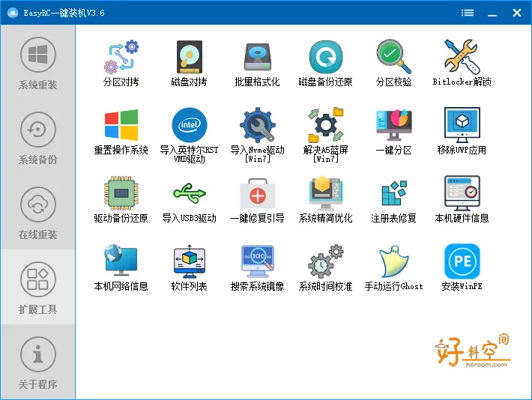The height and width of the screenshot is (400, 532).
Task: Launch the 一键分区 one-click partition tool
Action: (x=393, y=132)
